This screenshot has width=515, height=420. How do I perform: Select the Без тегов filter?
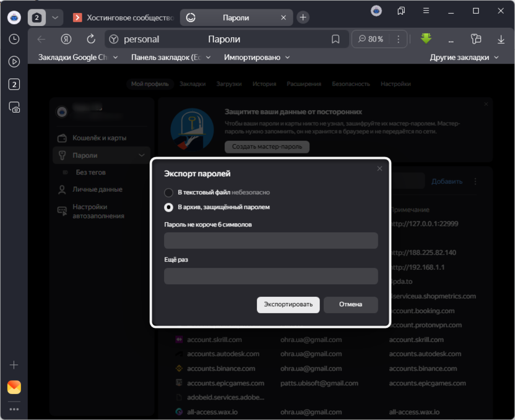(90, 172)
